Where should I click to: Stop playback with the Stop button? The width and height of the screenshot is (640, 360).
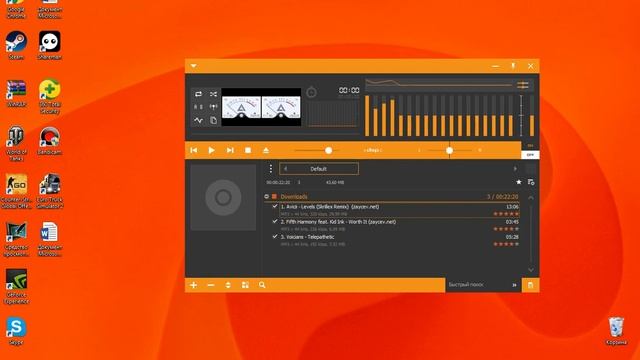(248, 150)
